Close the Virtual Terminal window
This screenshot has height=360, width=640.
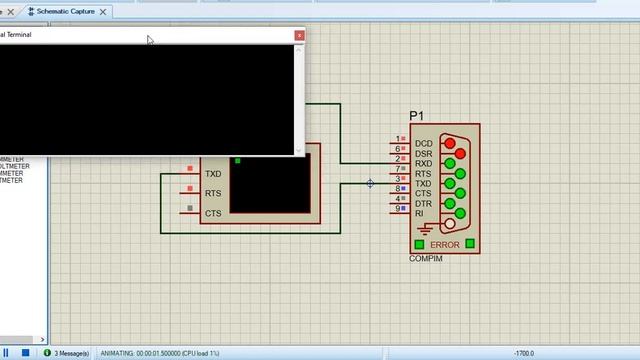pyautogui.click(x=299, y=36)
